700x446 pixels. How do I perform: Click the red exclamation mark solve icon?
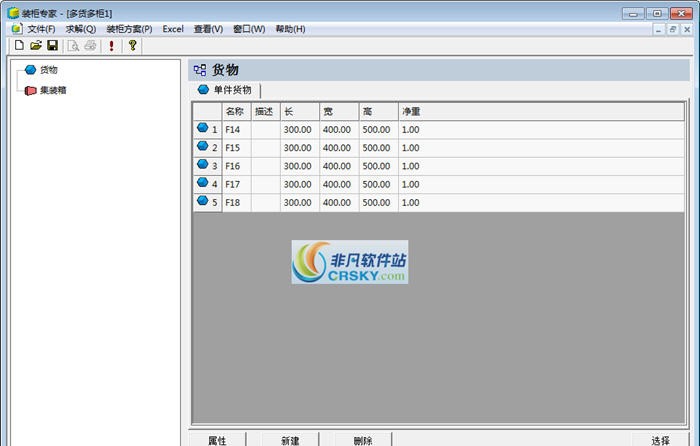tap(111, 46)
